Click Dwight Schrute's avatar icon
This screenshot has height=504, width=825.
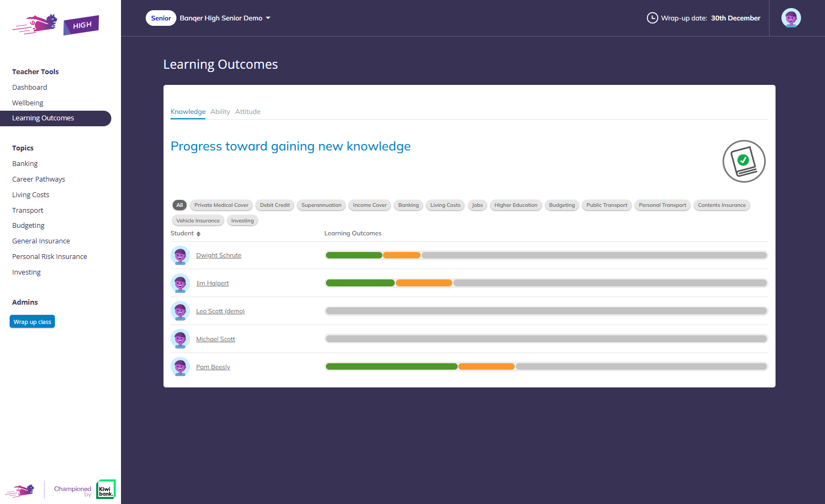pyautogui.click(x=180, y=255)
